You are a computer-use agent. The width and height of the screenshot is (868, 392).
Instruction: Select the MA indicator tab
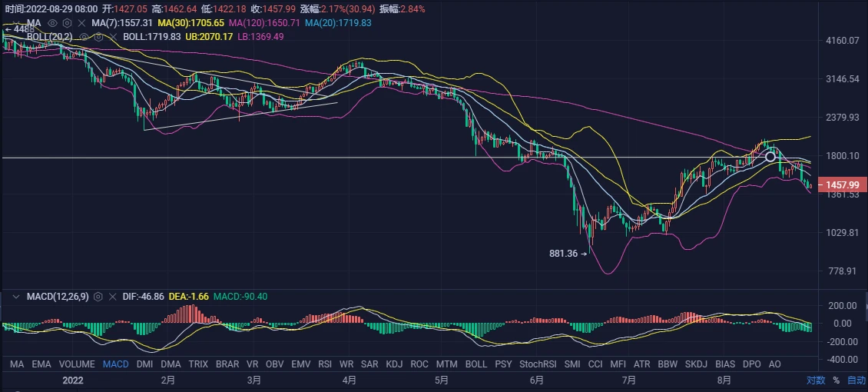point(17,364)
